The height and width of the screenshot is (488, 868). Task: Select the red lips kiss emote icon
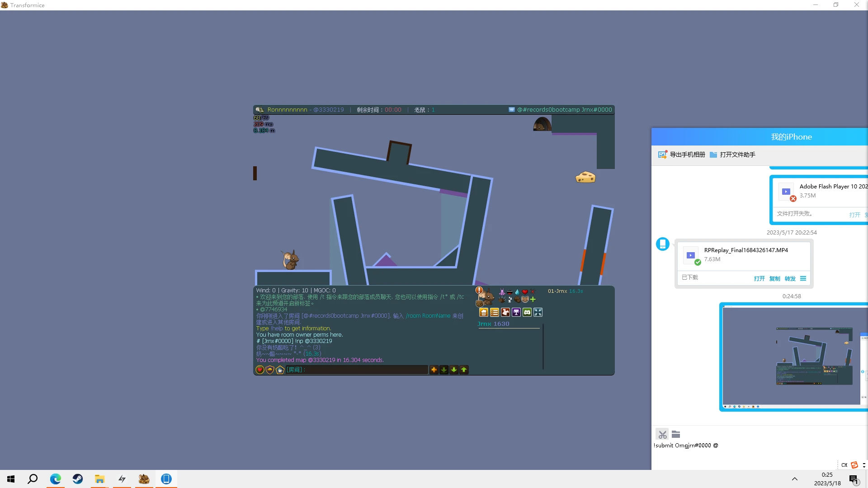tap(509, 292)
